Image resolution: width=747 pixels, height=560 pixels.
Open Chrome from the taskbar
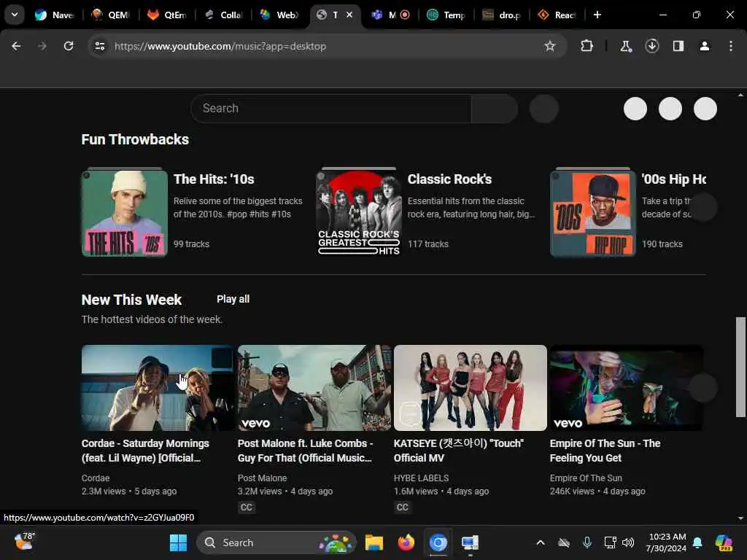pos(438,542)
